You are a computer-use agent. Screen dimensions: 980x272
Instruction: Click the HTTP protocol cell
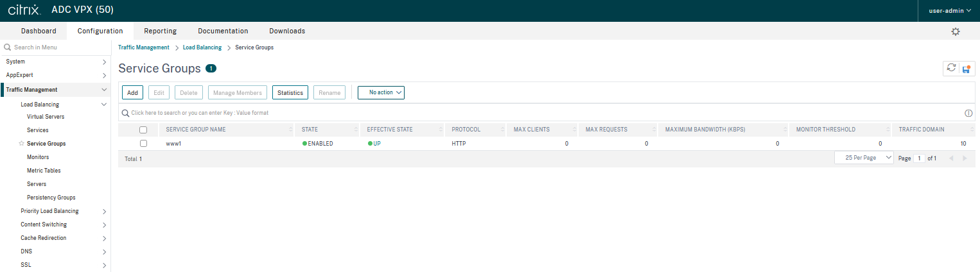click(459, 144)
